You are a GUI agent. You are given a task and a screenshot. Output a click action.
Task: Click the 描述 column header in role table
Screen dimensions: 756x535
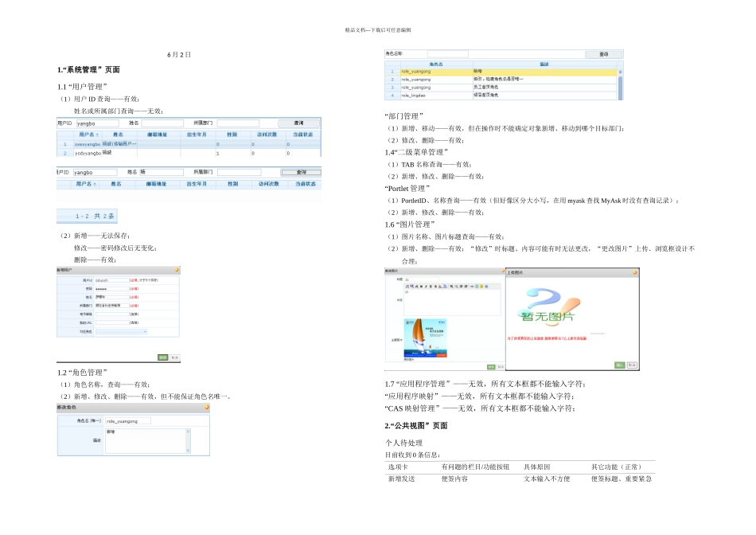544,64
